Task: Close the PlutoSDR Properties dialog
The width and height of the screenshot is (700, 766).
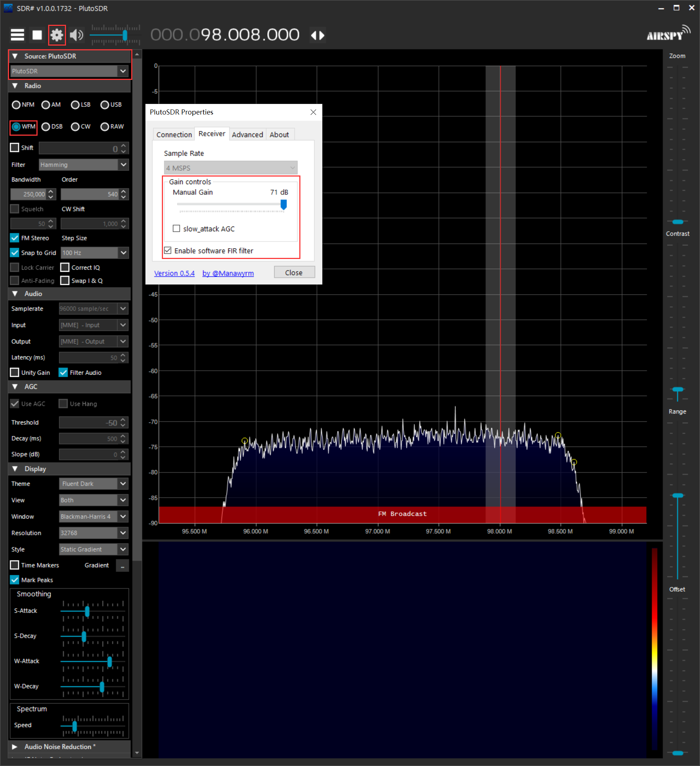Action: click(x=313, y=112)
